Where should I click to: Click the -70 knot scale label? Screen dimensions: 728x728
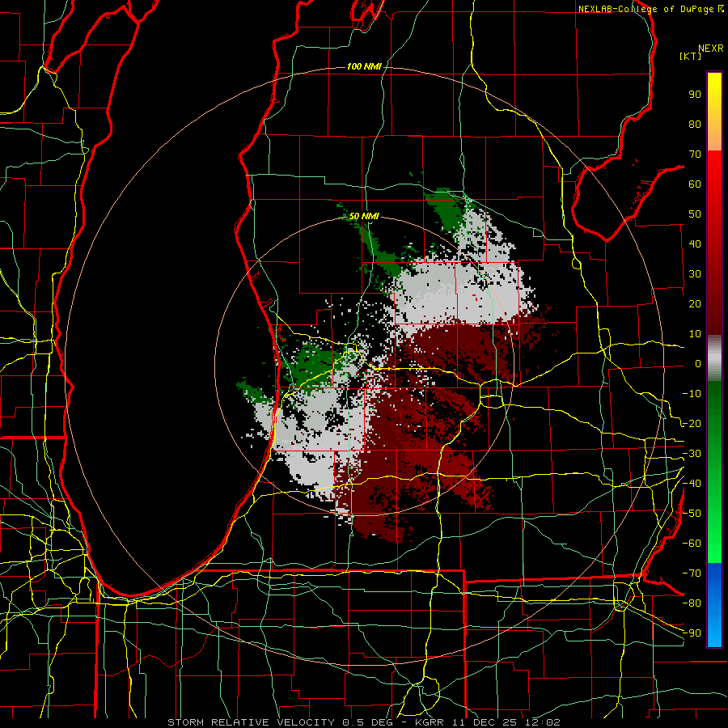click(x=692, y=574)
